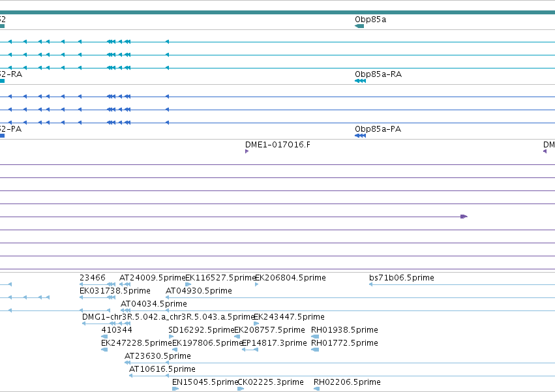555x392 pixels.
Task: Select the EK206804.5prime feature arrow
Action: (x=256, y=284)
